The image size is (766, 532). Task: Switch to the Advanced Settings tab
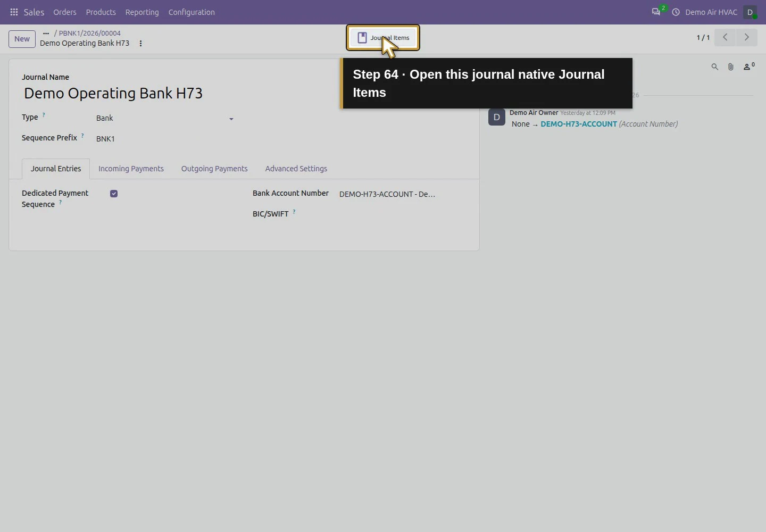[296, 169]
